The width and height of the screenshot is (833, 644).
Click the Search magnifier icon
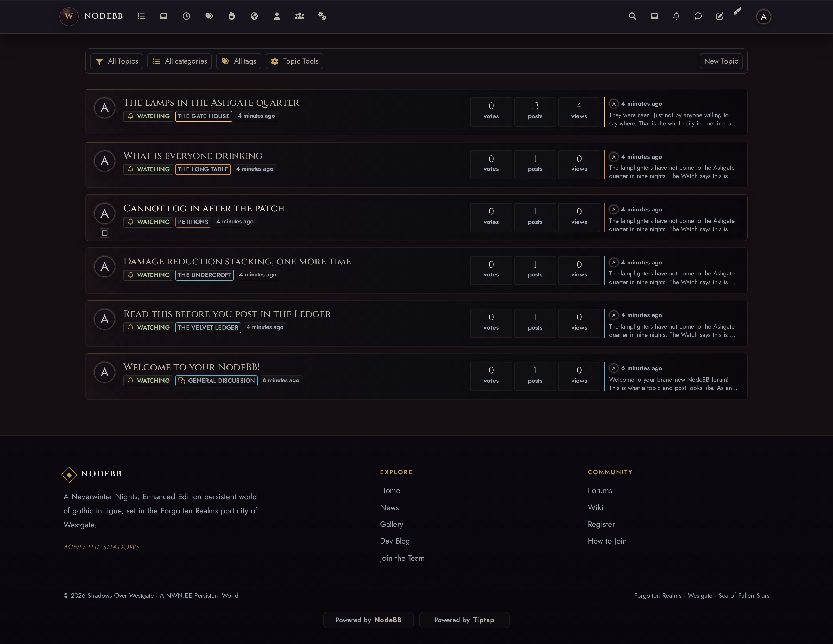point(632,16)
